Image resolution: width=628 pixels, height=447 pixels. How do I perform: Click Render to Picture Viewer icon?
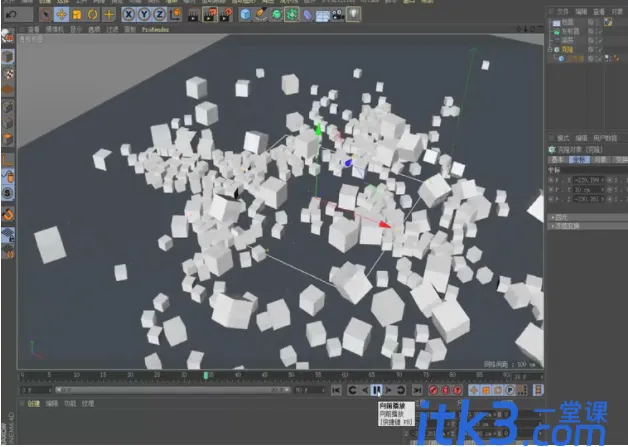210,15
